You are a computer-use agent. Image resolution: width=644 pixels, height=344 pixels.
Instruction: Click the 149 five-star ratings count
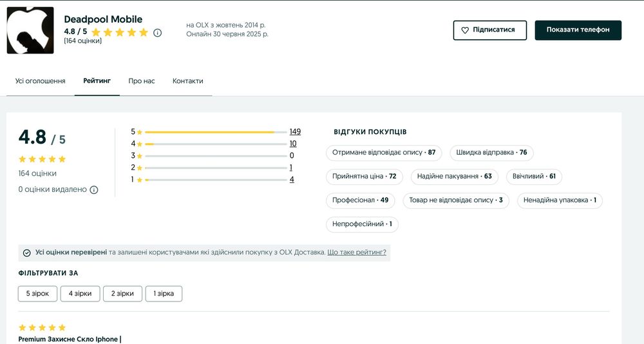(295, 132)
